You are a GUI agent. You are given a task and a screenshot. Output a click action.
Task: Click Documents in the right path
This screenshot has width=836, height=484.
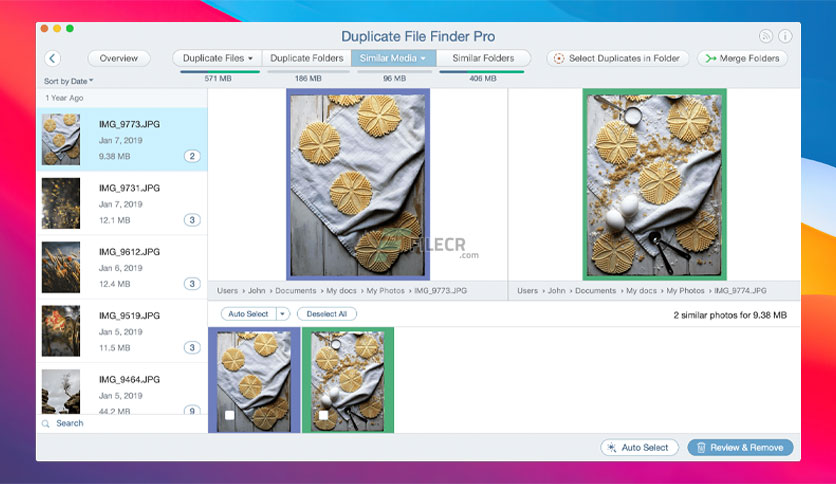596,291
